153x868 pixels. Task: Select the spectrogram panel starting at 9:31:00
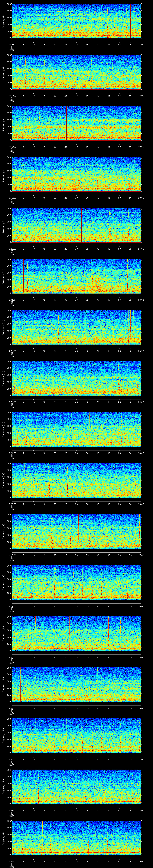(x=76, y=786)
